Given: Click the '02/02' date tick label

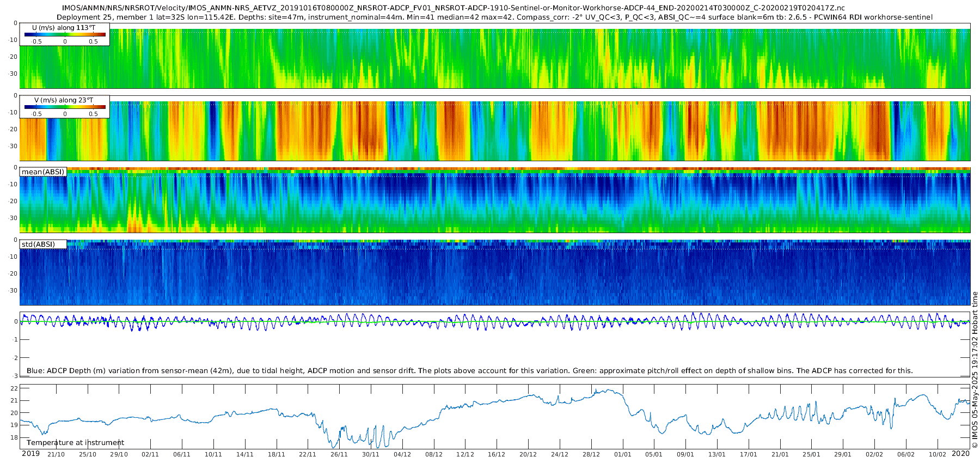Looking at the screenshot, I should pos(874,455).
